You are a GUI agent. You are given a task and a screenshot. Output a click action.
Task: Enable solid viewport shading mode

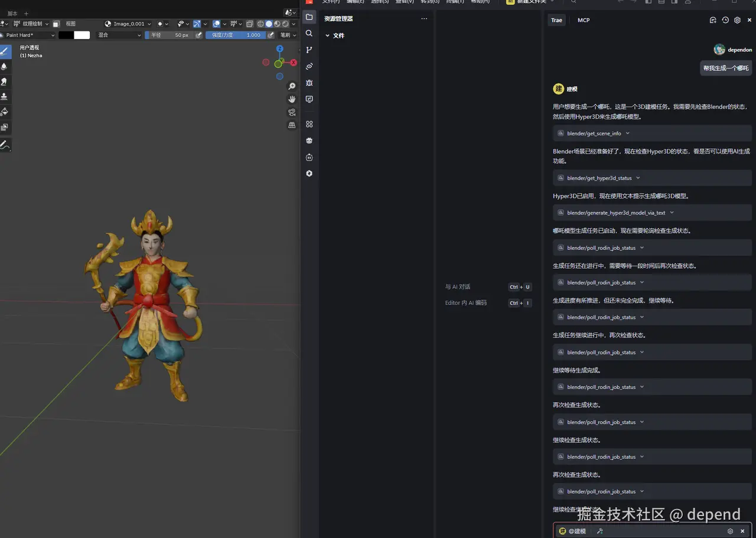269,24
